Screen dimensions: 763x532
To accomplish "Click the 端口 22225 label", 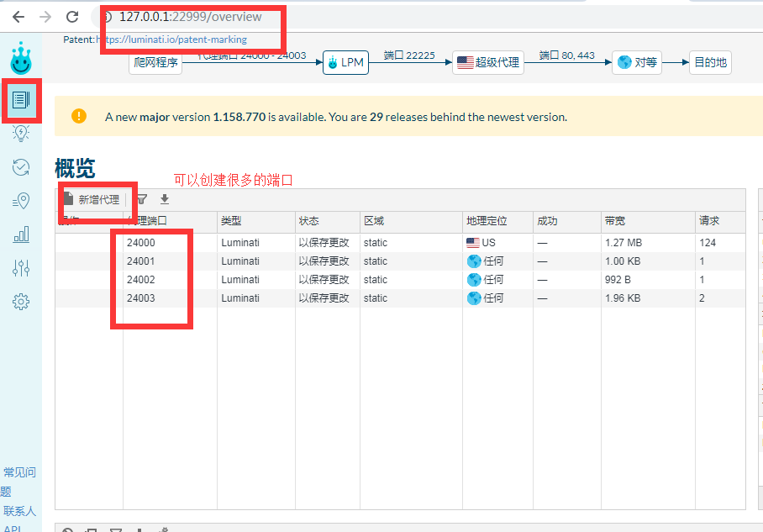I will click(x=409, y=55).
